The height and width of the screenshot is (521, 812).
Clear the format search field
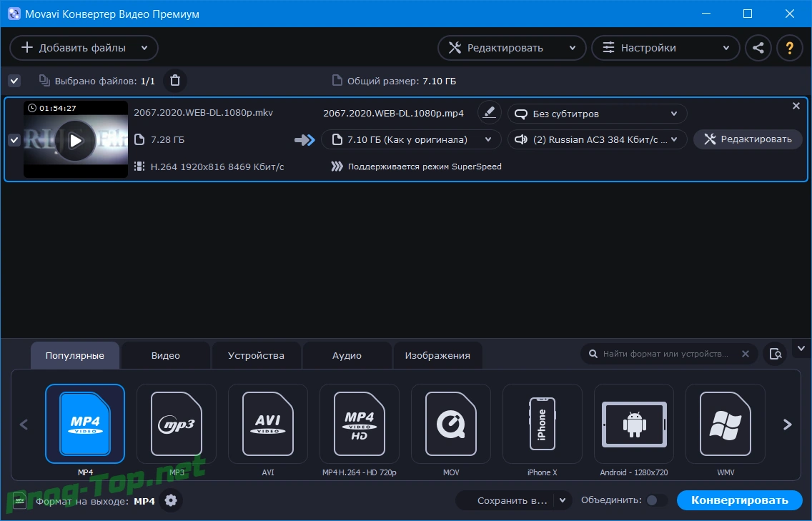[x=746, y=354]
